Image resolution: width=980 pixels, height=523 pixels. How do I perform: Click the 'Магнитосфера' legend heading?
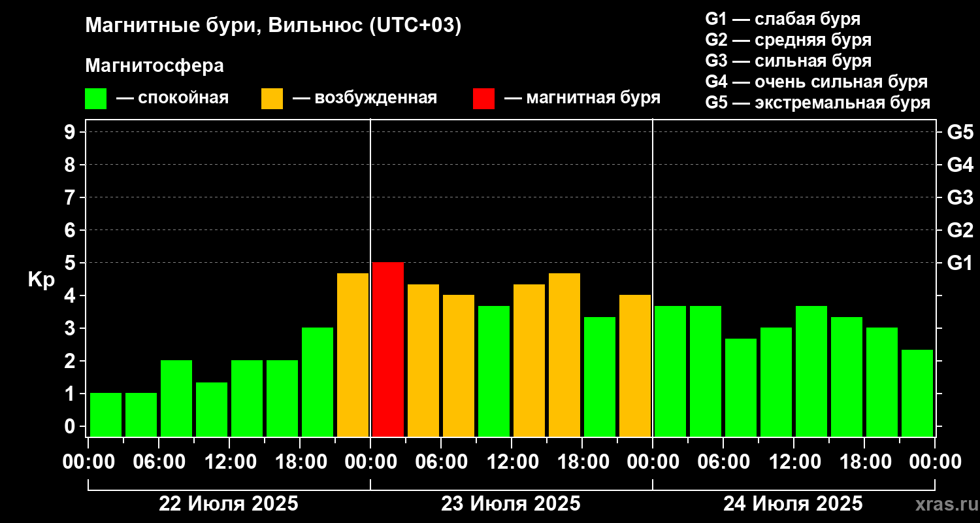pyautogui.click(x=154, y=66)
